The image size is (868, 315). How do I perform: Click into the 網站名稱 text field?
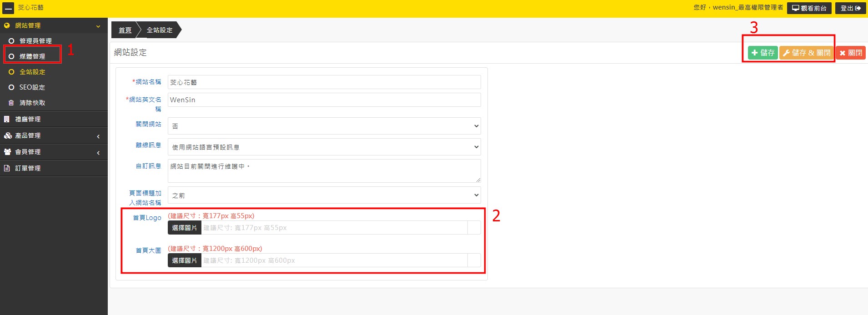coord(324,82)
